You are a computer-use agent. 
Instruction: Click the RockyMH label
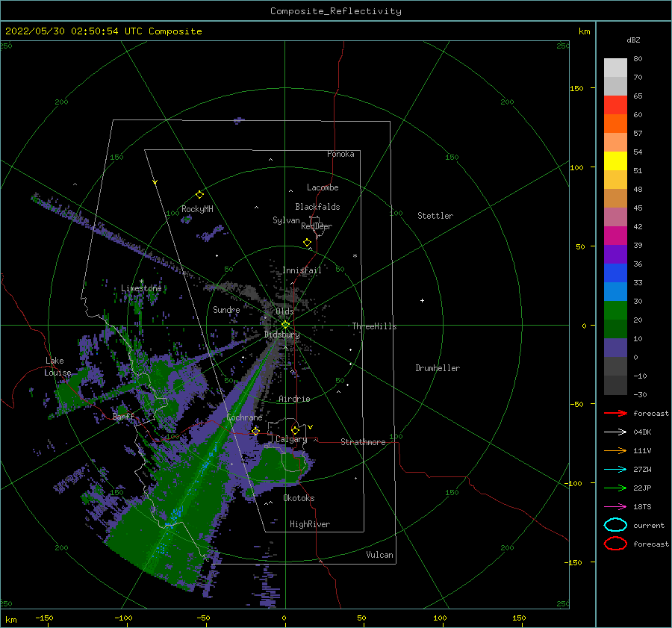click(x=197, y=209)
